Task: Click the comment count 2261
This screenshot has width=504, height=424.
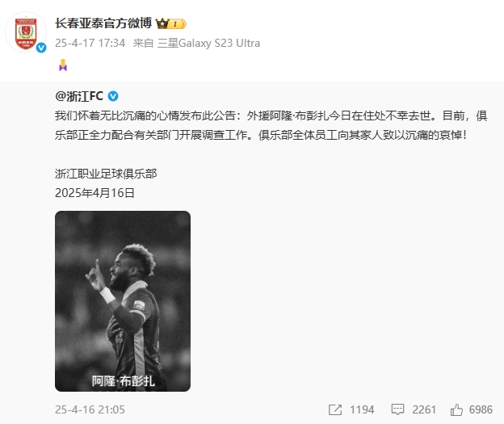Action: [424, 409]
